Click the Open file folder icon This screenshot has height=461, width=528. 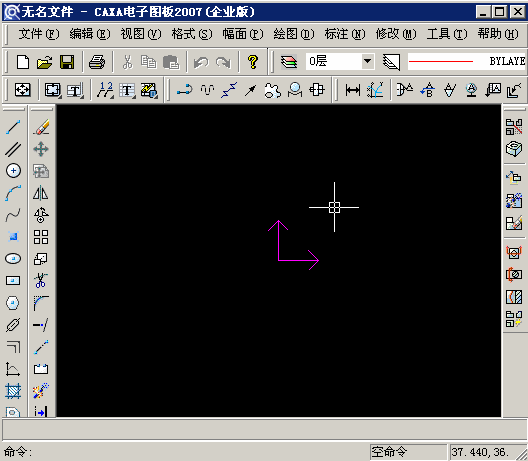click(44, 62)
